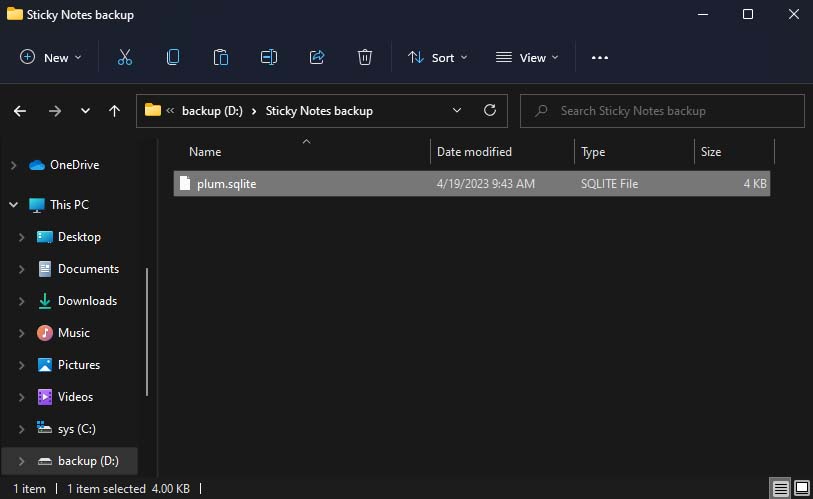Click the Cut scissors icon
This screenshot has height=499, width=813.
click(125, 58)
